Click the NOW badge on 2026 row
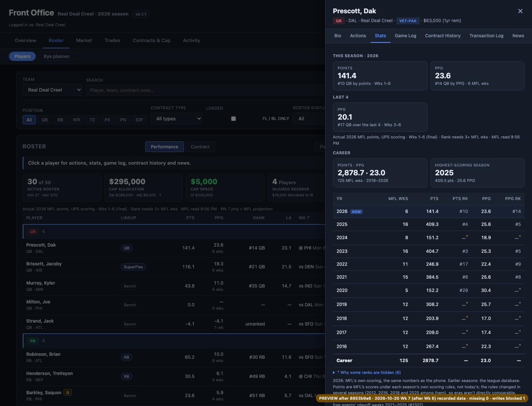 point(357,212)
